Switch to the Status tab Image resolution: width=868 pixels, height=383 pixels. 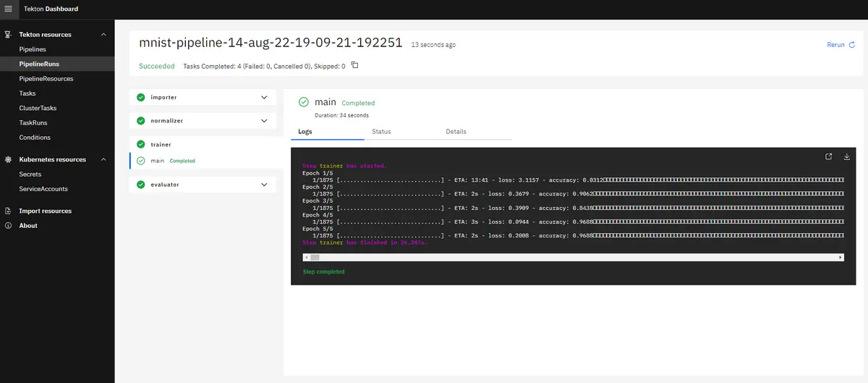(x=401, y=131)
